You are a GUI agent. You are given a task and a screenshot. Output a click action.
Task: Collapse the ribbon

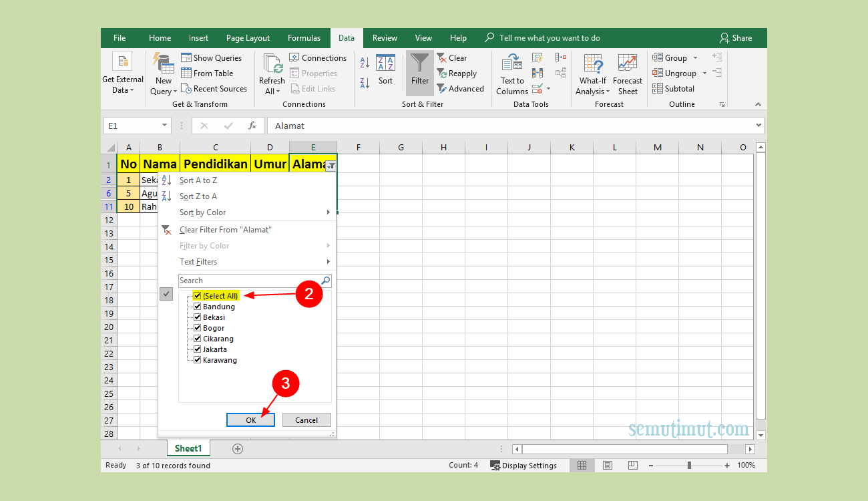click(758, 104)
